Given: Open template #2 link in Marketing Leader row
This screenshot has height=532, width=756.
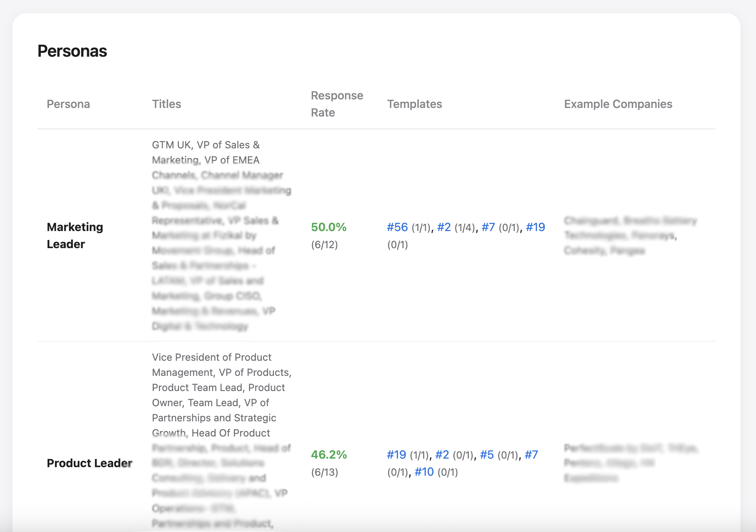Looking at the screenshot, I should click(x=444, y=227).
